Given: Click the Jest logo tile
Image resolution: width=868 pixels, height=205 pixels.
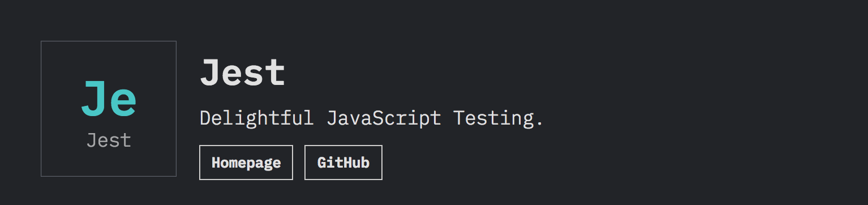Looking at the screenshot, I should click(109, 109).
